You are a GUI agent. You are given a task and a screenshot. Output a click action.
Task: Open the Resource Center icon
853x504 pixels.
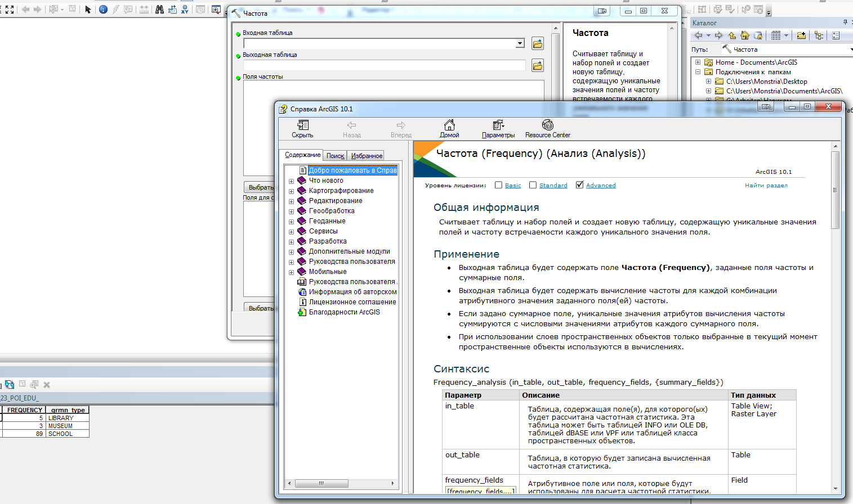tap(547, 125)
